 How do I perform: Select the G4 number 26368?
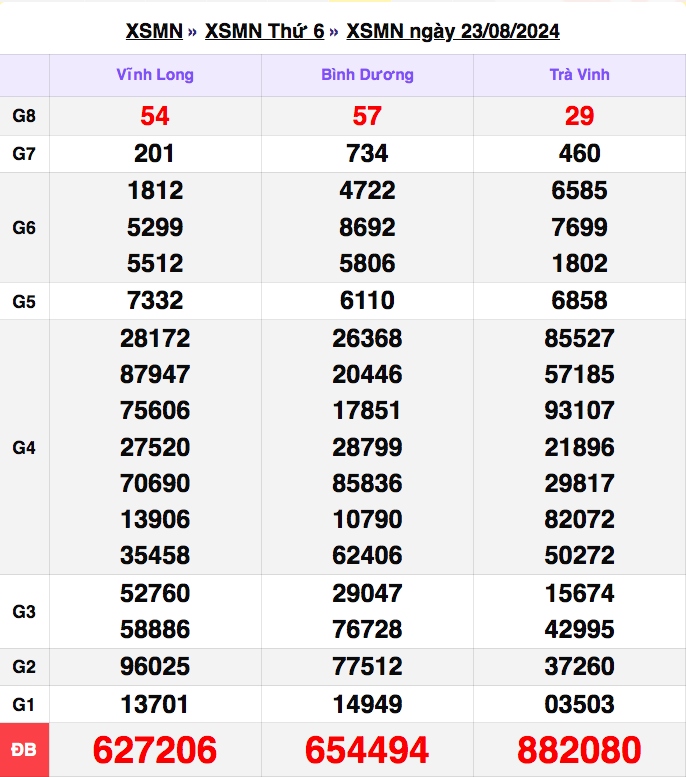[367, 338]
